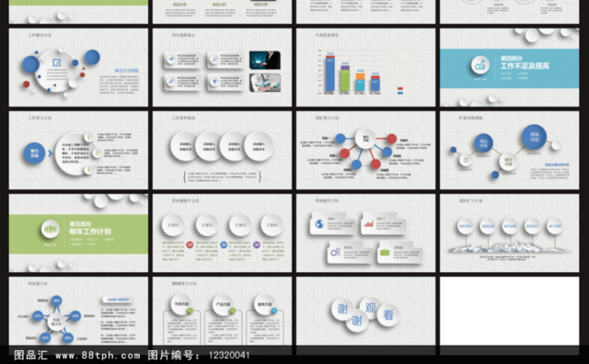Click the red legend swatch of bar chart

(400, 88)
